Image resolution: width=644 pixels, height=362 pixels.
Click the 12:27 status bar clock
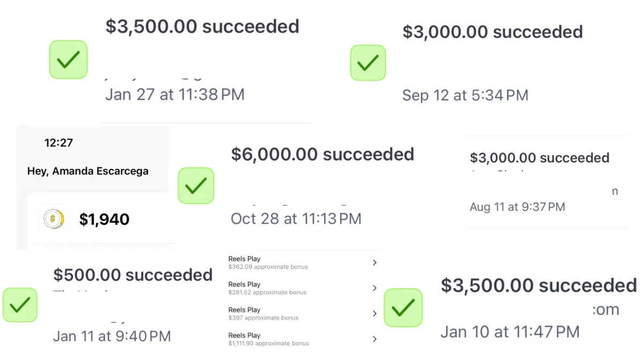point(58,143)
